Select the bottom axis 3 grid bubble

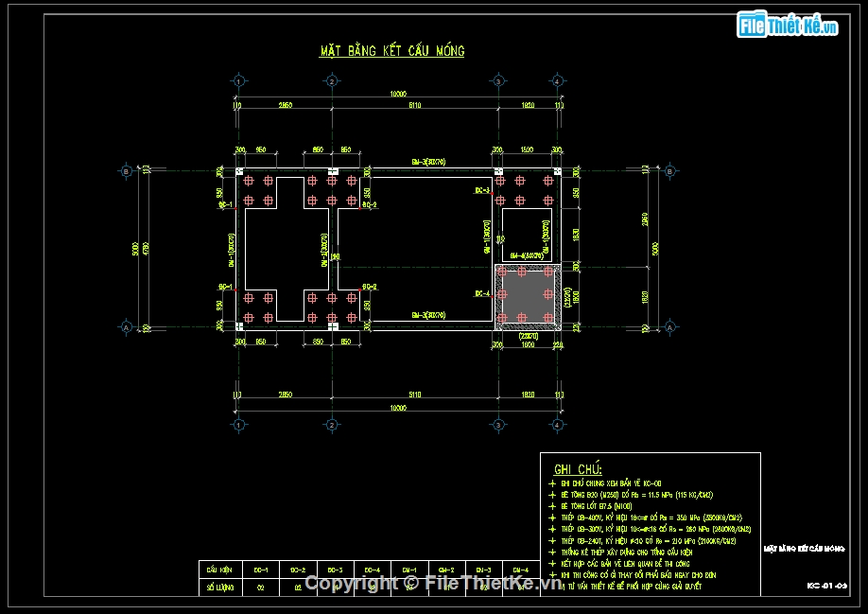click(x=498, y=425)
